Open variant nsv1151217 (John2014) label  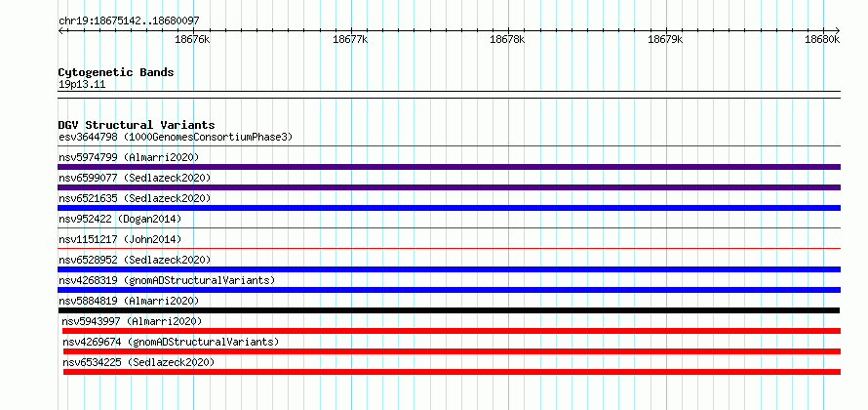(120, 239)
